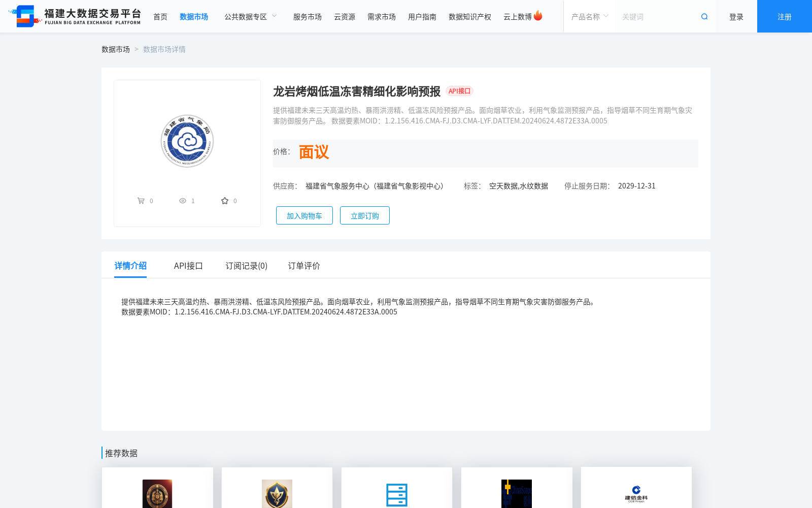The width and height of the screenshot is (812, 508).
Task: Click the blue 注册 button
Action: [785, 16]
